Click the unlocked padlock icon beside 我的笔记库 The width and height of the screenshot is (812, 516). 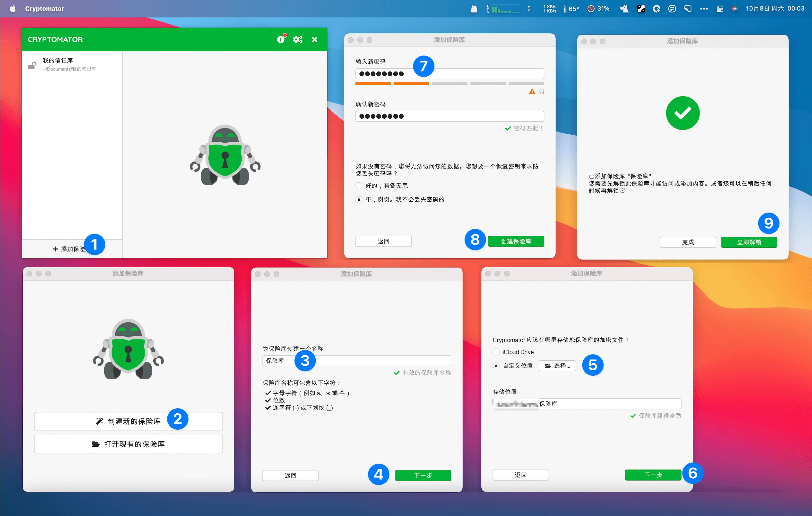tap(32, 65)
